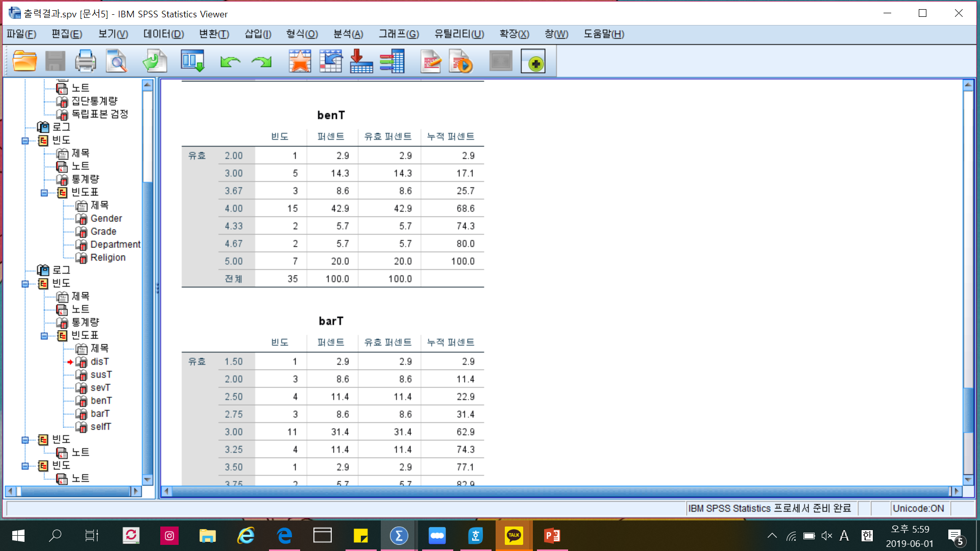The height and width of the screenshot is (551, 980).
Task: Click the Undo arrow icon
Action: click(230, 62)
